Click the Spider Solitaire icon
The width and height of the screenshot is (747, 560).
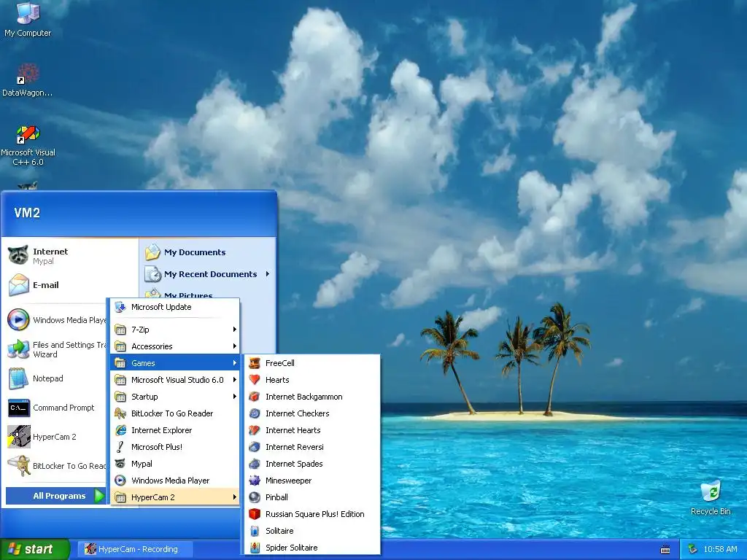[255, 548]
